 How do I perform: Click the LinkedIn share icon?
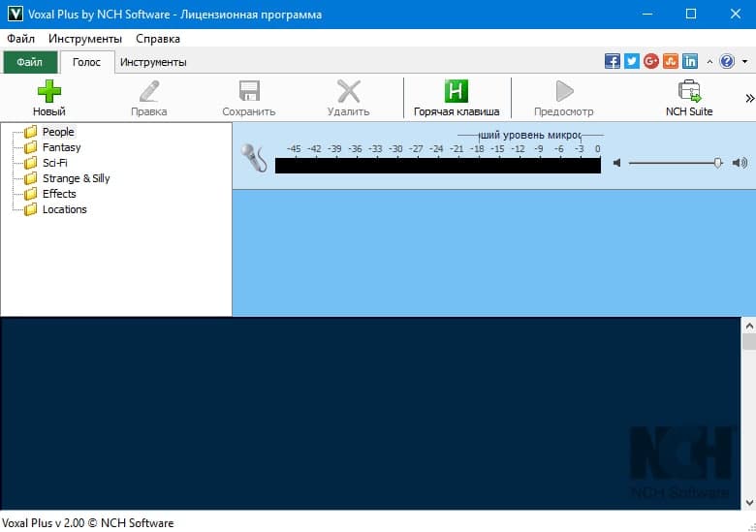point(690,61)
